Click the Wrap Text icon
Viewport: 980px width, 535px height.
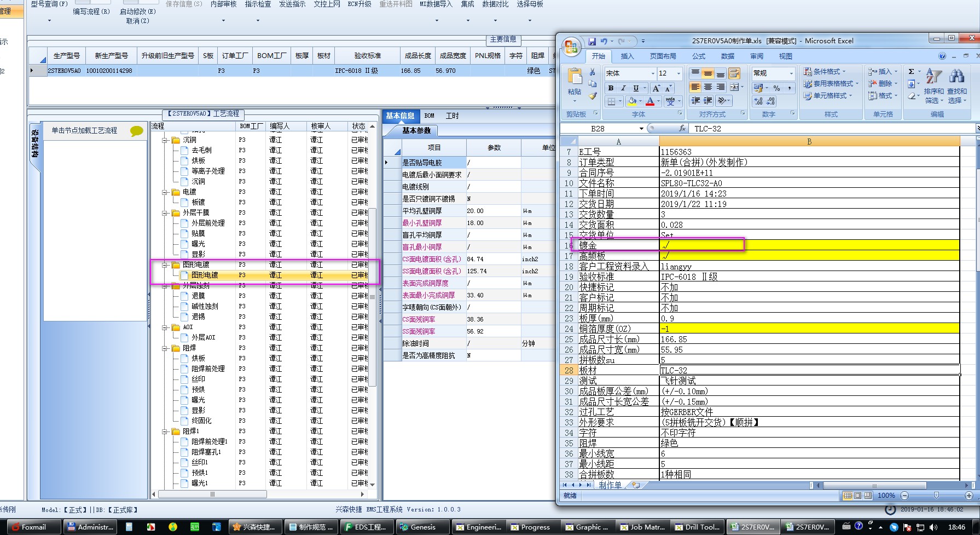tap(734, 73)
